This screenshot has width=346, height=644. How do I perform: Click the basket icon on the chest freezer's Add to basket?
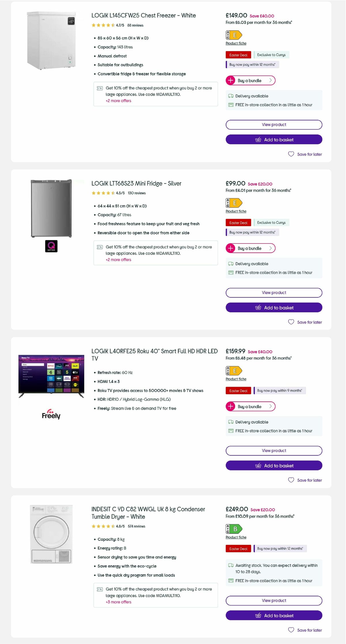258,139
